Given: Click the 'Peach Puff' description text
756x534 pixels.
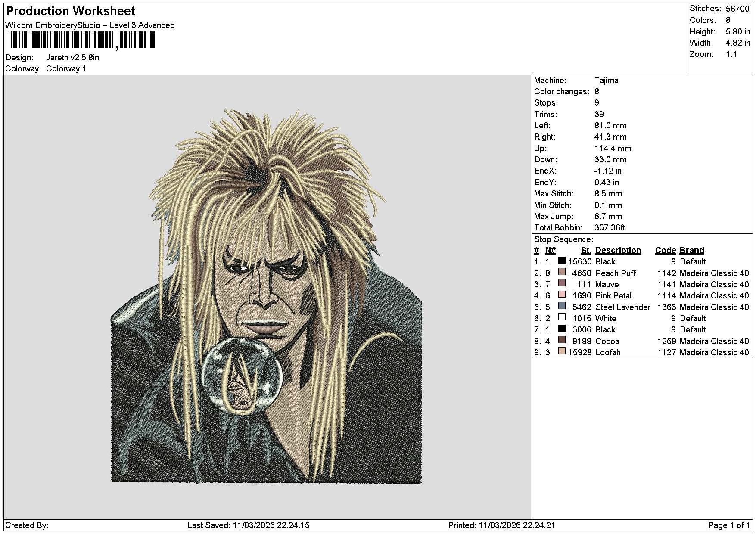Looking at the screenshot, I should click(x=616, y=273).
